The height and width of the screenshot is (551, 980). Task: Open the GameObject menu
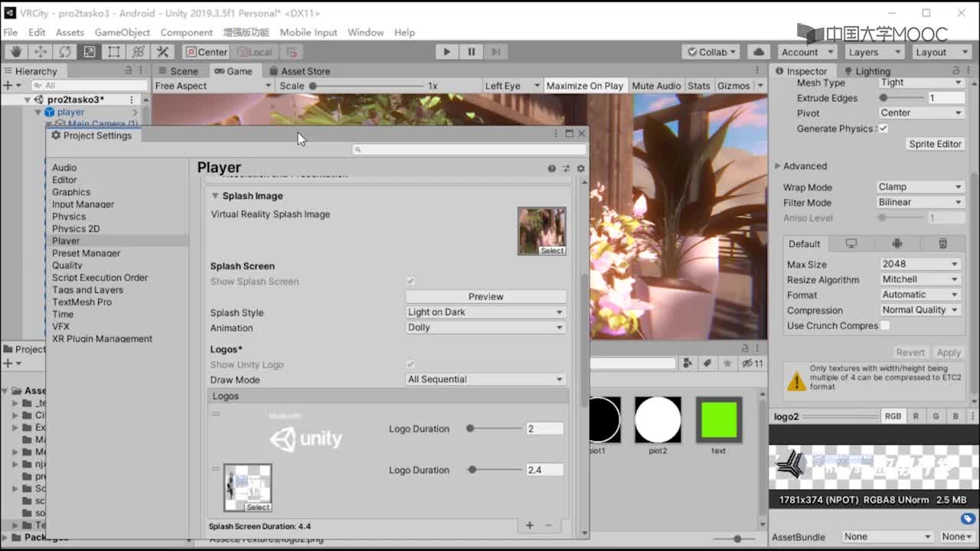[x=122, y=32]
